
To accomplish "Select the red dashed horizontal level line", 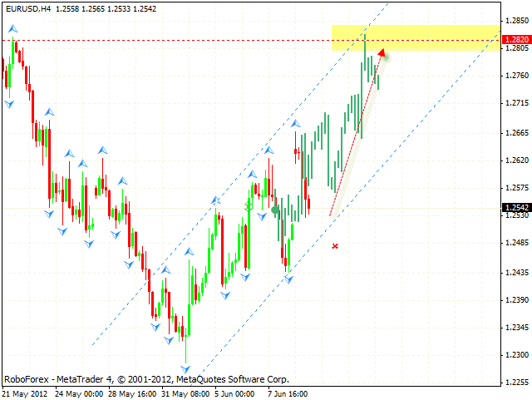I will pyautogui.click(x=166, y=40).
